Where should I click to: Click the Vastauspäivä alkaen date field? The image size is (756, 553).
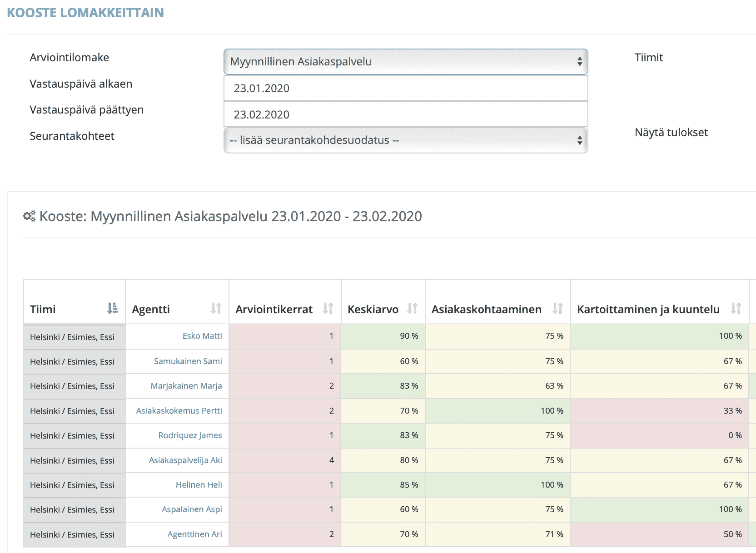(406, 88)
